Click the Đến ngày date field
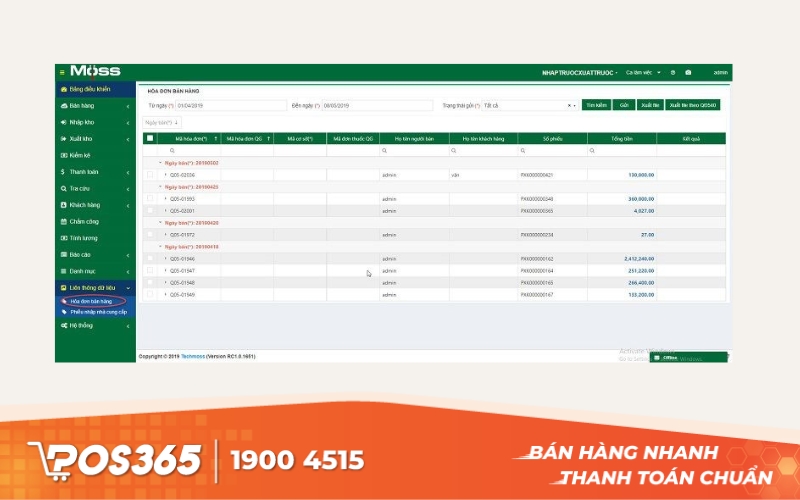 click(x=377, y=106)
